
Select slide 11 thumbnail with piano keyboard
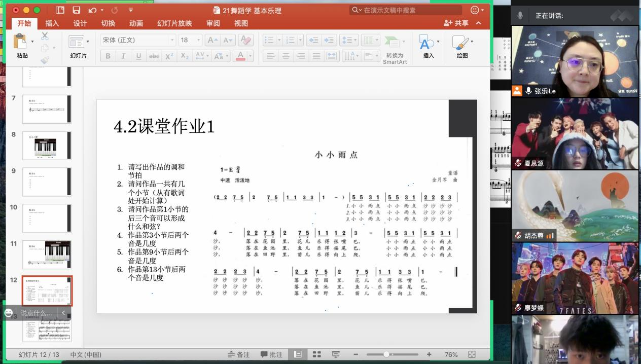click(x=47, y=254)
